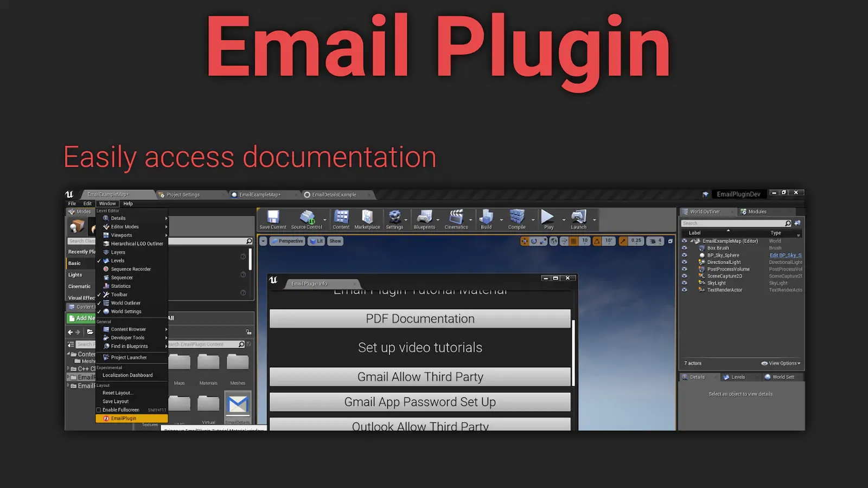
Task: Toggle grid snapping in viewport toolbar
Action: click(x=573, y=241)
